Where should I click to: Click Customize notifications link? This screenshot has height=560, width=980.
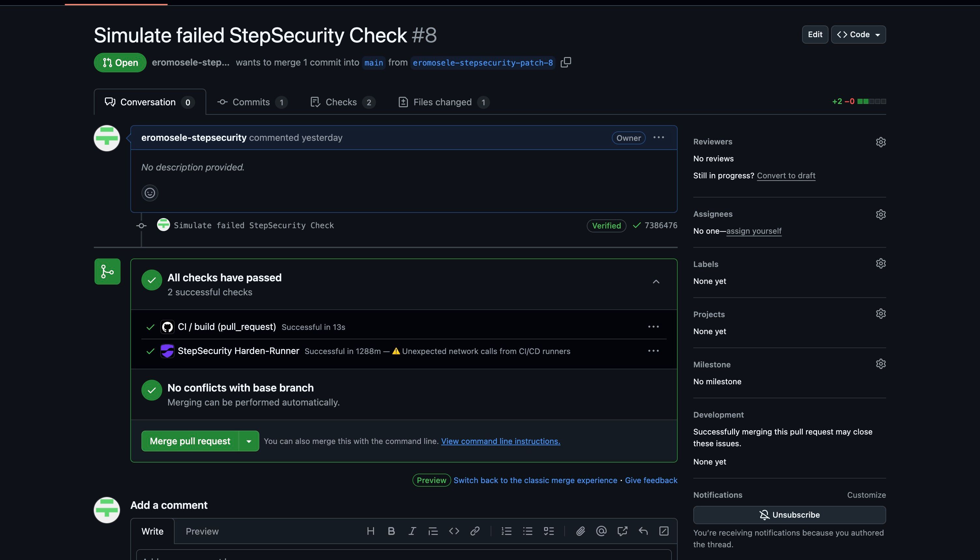[x=866, y=495]
